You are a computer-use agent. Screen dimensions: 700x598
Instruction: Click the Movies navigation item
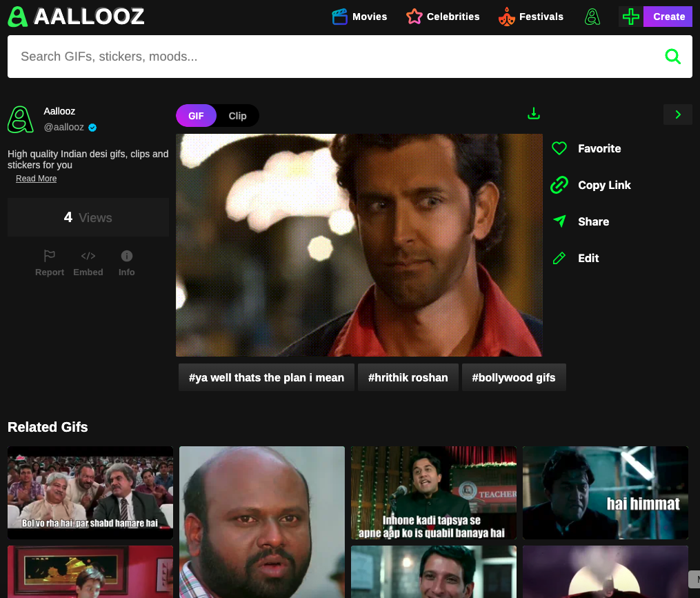359,17
